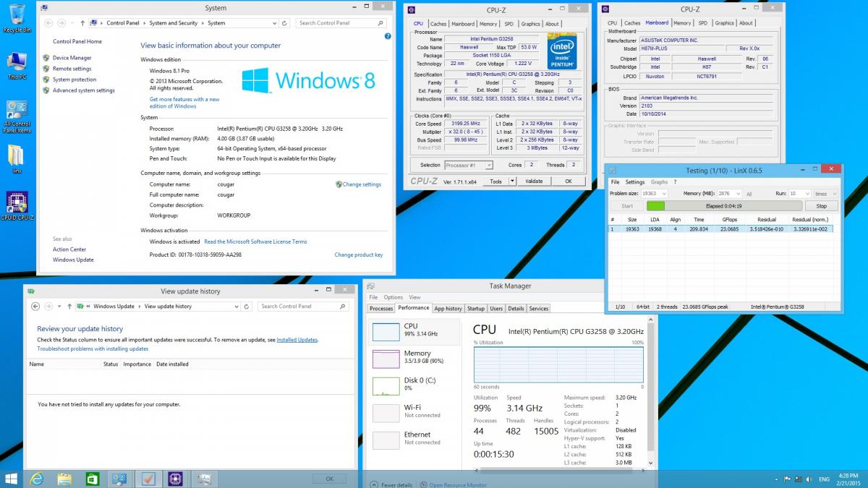
Task: Open LinX Settings menu
Action: (635, 182)
